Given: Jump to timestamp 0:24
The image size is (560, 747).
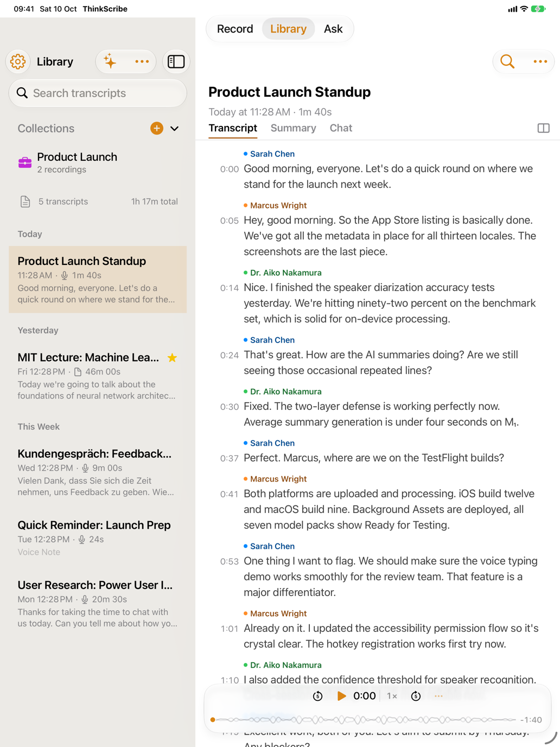Looking at the screenshot, I should 230,356.
